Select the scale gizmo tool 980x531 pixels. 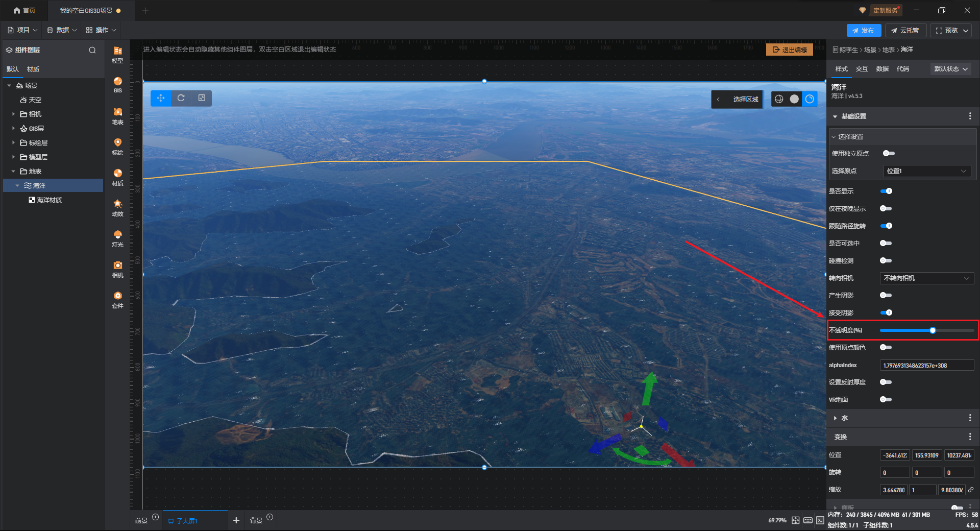[202, 98]
